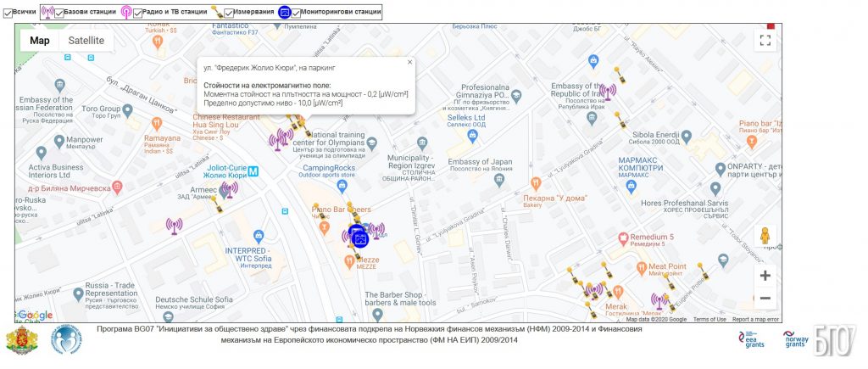Image resolution: width=868 pixels, height=369 pixels.
Task: Click measurement marker below Armeec
Action: coord(216,204)
